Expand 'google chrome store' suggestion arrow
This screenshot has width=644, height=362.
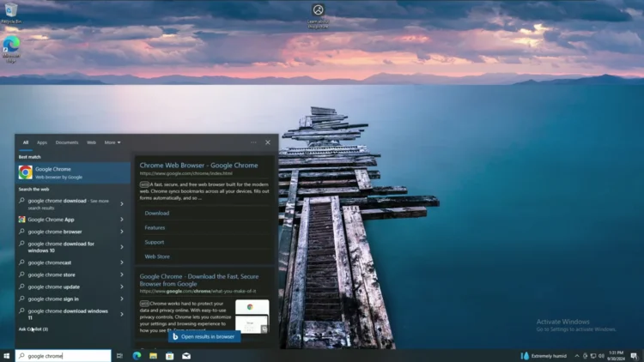(x=122, y=275)
